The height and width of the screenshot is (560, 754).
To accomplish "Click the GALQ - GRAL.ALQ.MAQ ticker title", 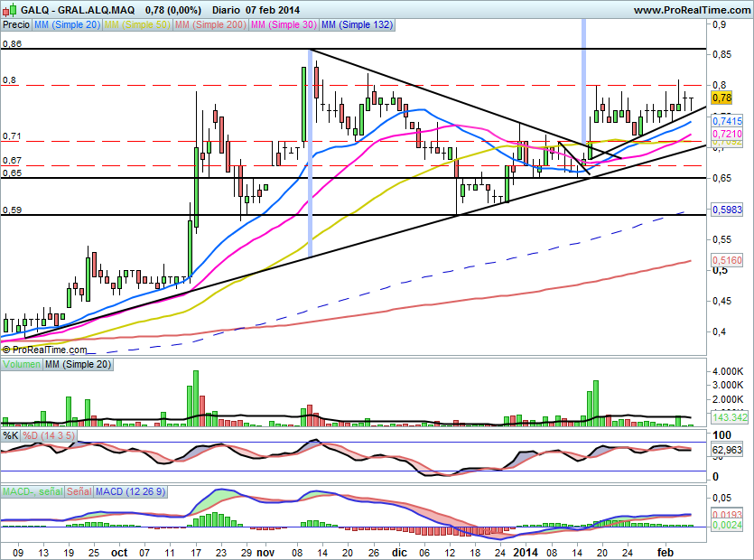I will tap(78, 10).
